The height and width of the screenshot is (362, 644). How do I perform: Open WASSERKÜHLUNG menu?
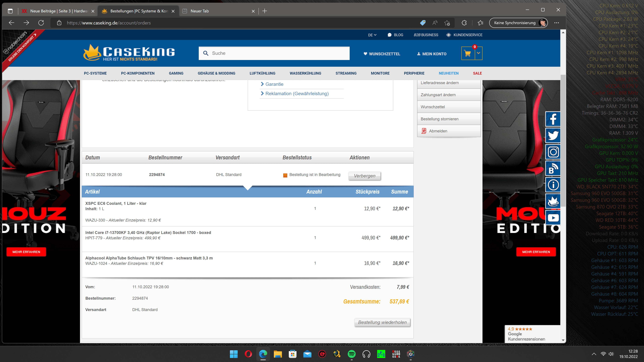click(305, 73)
